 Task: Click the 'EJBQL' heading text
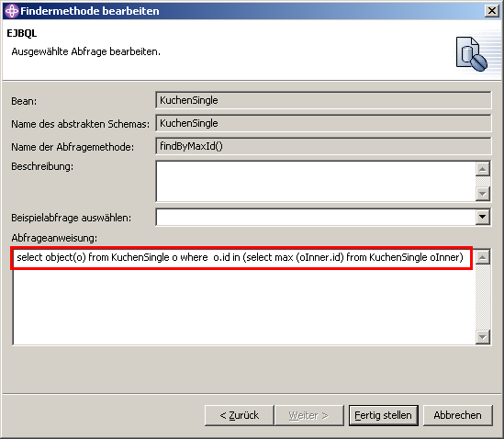coord(22,33)
